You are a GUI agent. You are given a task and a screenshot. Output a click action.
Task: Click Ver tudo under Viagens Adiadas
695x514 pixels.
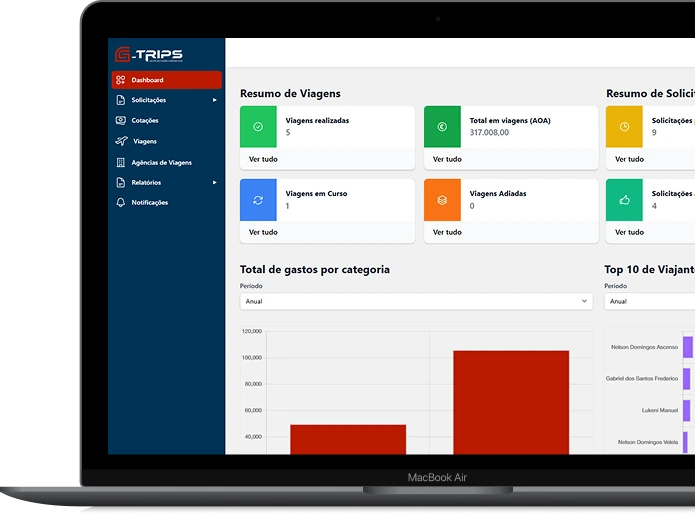coord(447,232)
